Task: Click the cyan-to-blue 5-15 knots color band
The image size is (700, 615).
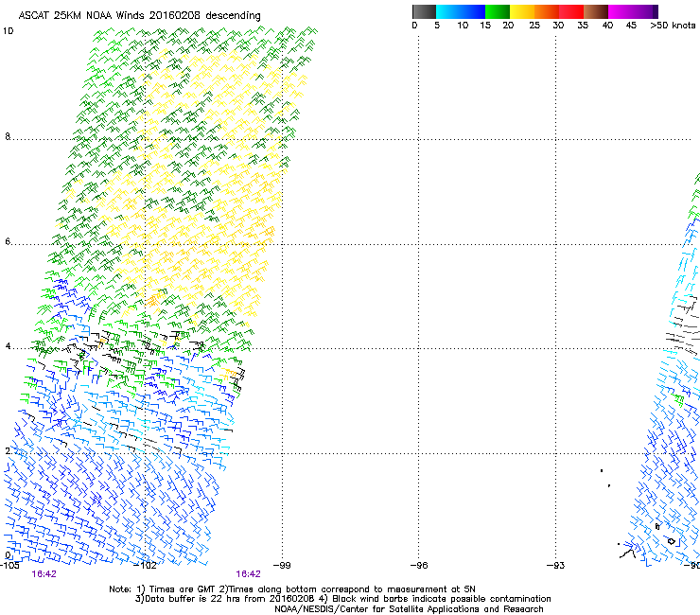Action: [461, 11]
